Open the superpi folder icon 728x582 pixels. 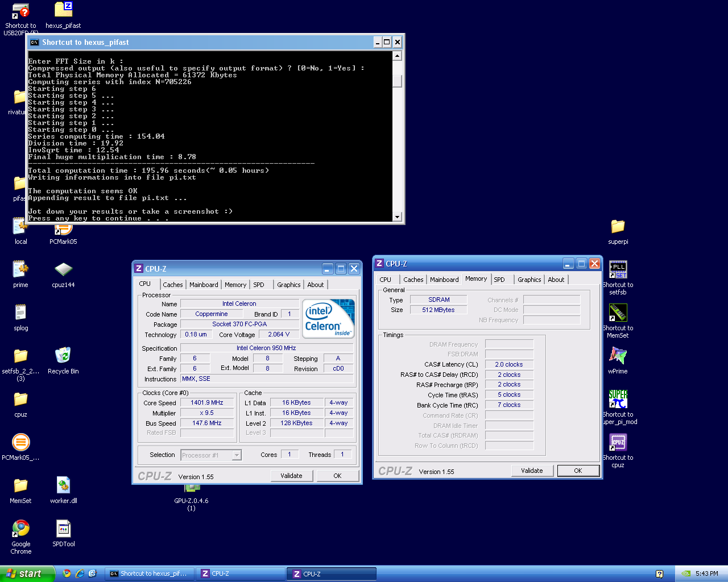618,226
